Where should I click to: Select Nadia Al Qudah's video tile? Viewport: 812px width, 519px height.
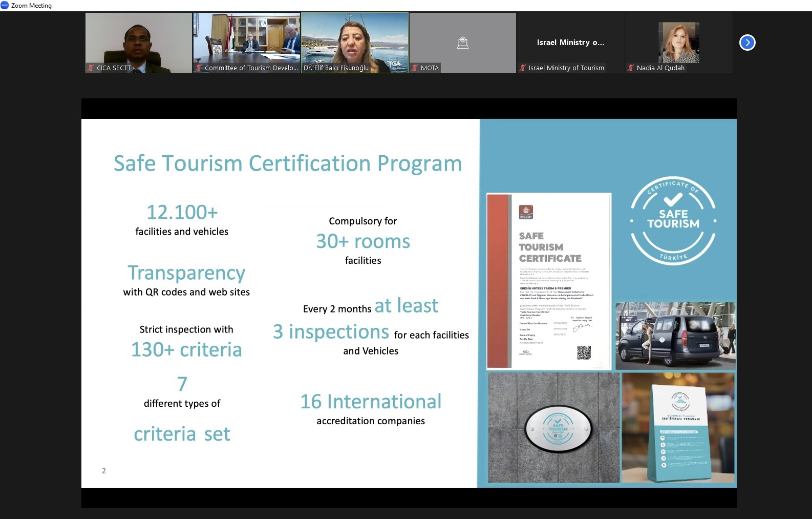coord(678,44)
